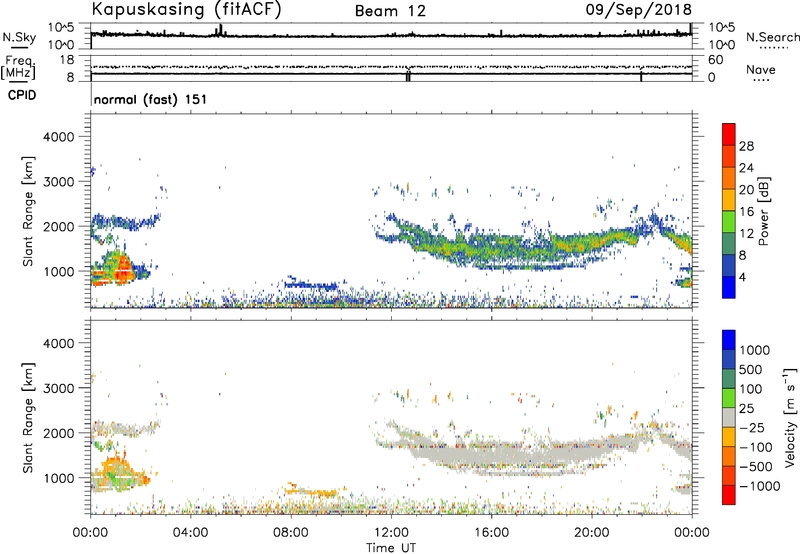800x554 pixels.
Task: Click the 16:00 time tick label
Action: pyautogui.click(x=491, y=533)
